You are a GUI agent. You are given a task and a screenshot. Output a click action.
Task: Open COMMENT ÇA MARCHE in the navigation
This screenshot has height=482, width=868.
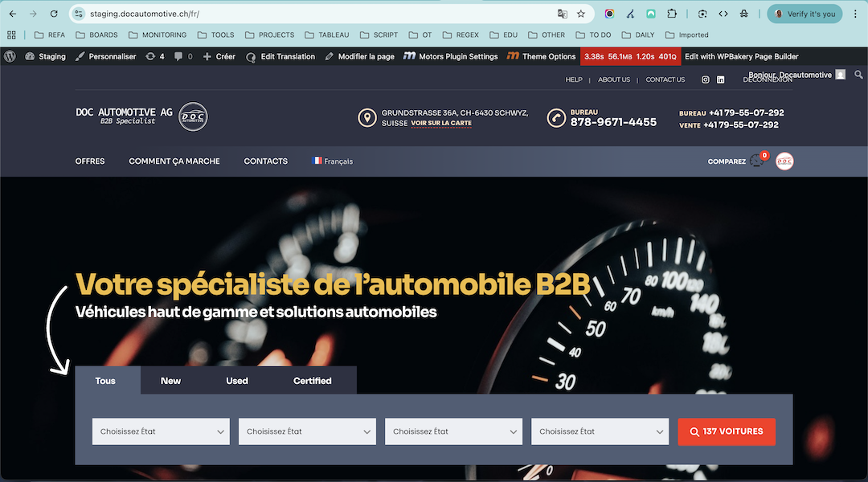pyautogui.click(x=174, y=161)
